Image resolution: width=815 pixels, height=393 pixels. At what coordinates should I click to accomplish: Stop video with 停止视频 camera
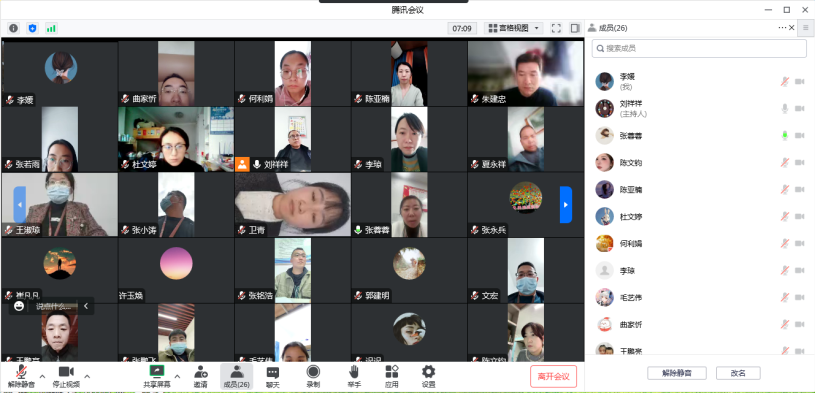click(x=66, y=376)
